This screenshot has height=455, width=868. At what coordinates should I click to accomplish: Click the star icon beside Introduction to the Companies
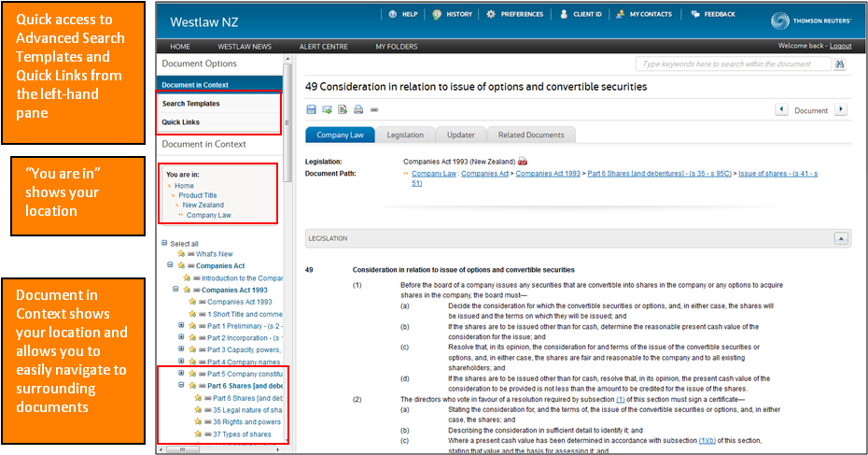187,277
